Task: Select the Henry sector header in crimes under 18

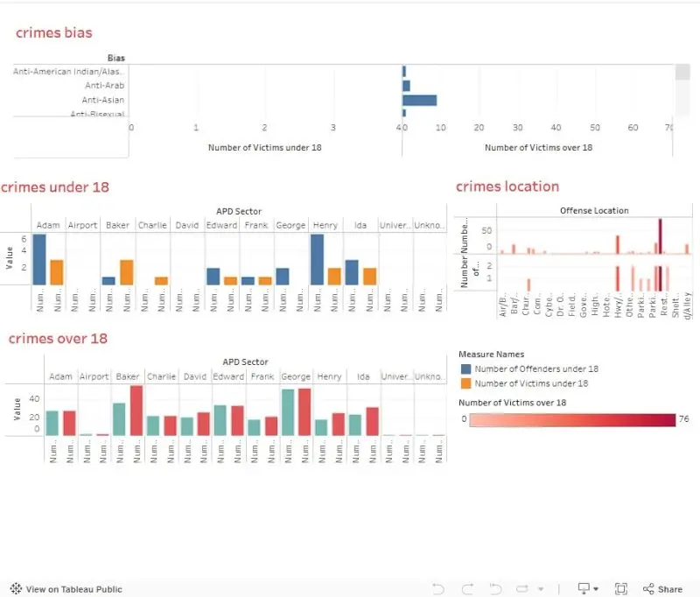Action: (x=325, y=225)
